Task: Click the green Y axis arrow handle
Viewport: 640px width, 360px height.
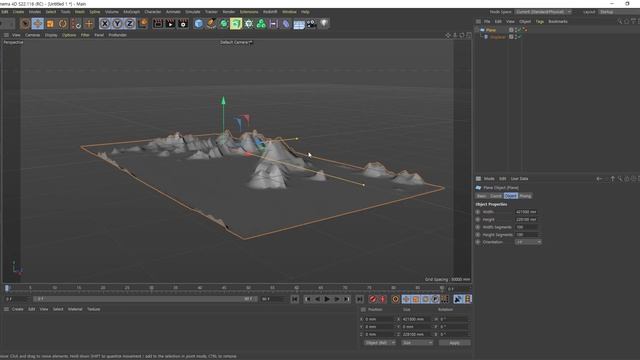Action: click(223, 100)
